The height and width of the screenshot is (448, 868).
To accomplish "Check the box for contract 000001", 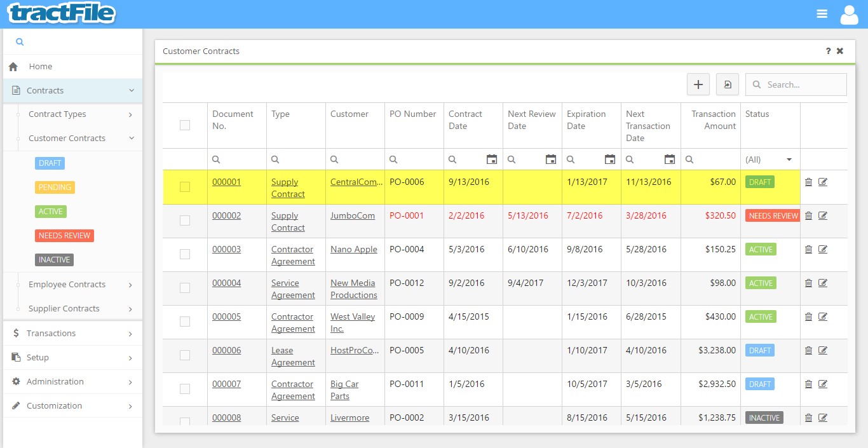I will pyautogui.click(x=185, y=187).
